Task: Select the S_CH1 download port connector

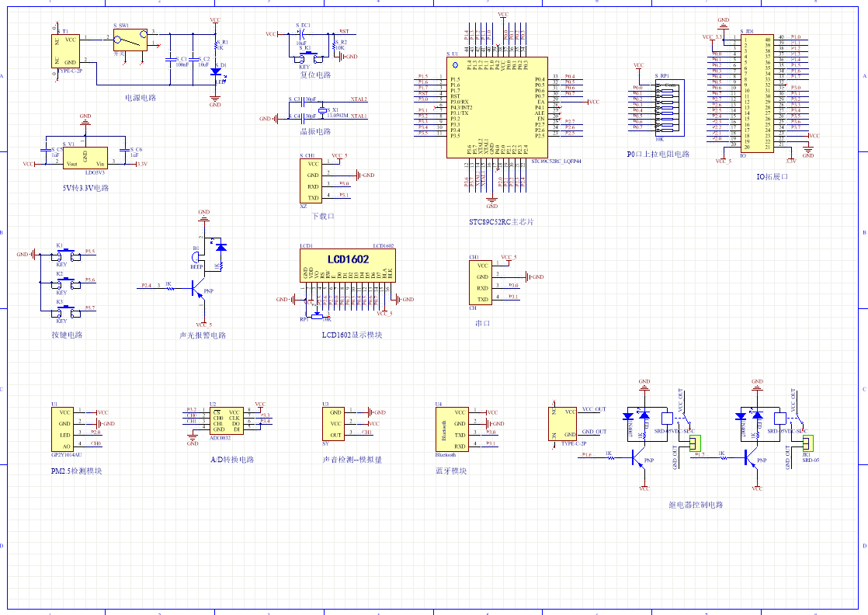Action: (x=311, y=181)
